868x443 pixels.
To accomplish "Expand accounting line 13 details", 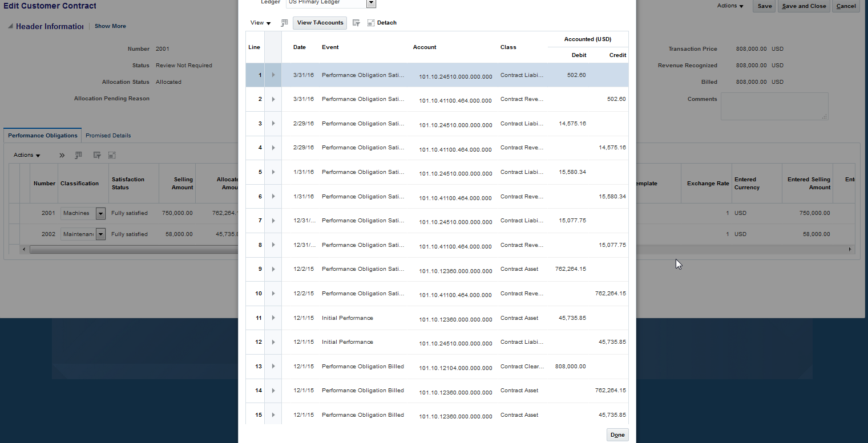I will pyautogui.click(x=273, y=366).
